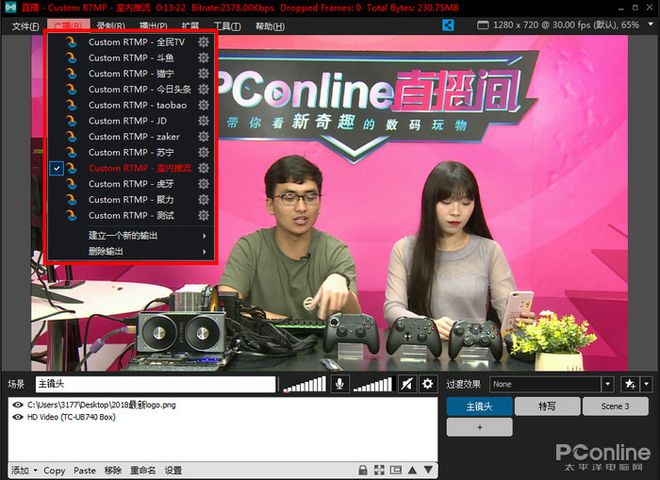Viewport: 660px width, 480px height.
Task: Click 移除 to remove source
Action: (113, 470)
